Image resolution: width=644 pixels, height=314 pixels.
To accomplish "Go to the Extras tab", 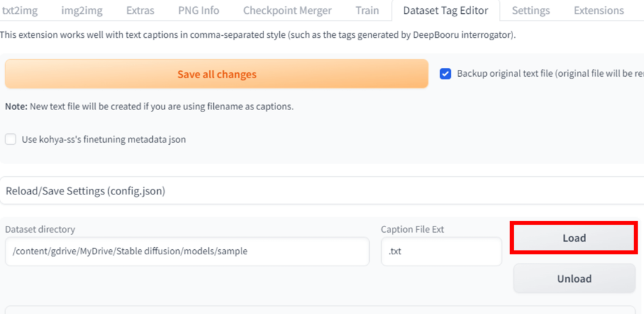I will pos(140,10).
